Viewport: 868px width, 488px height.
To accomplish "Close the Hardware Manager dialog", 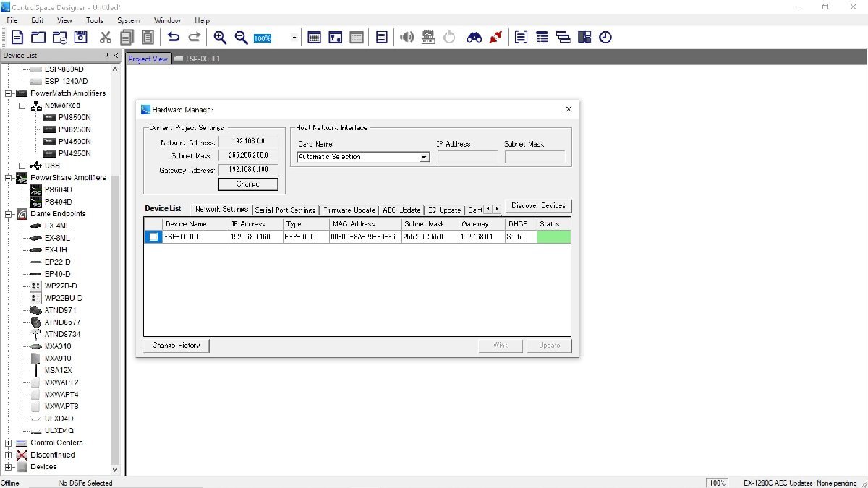I will 569,109.
